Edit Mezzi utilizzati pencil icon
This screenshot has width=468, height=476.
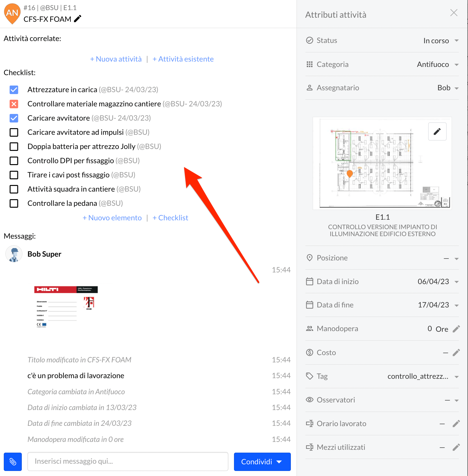456,447
